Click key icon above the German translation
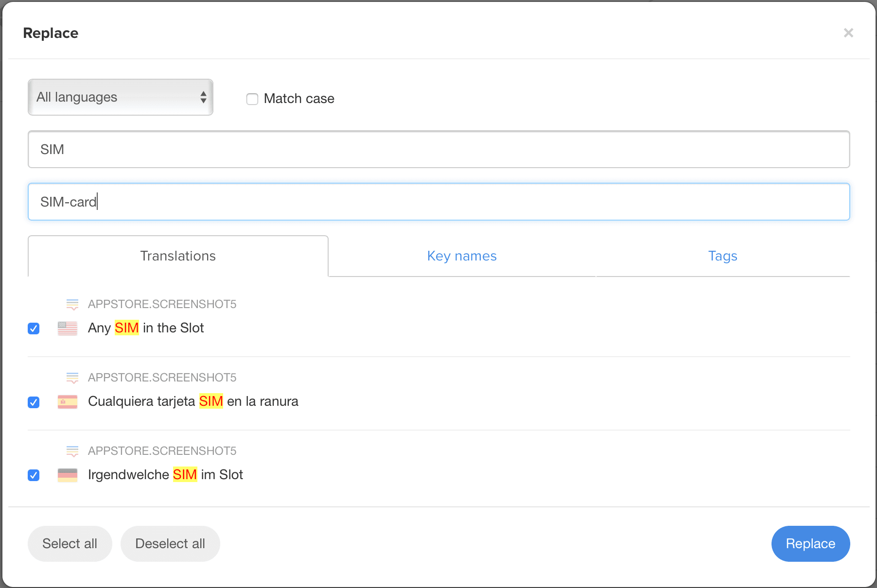The height and width of the screenshot is (588, 877). pos(72,451)
